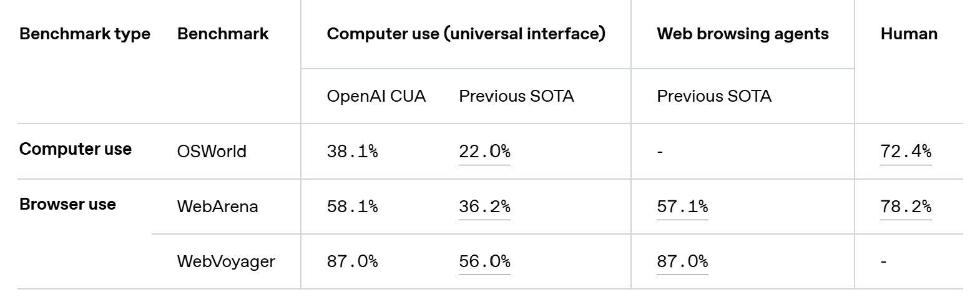Click the Benchmark type column header
This screenshot has width=980, height=297.
pos(85,34)
